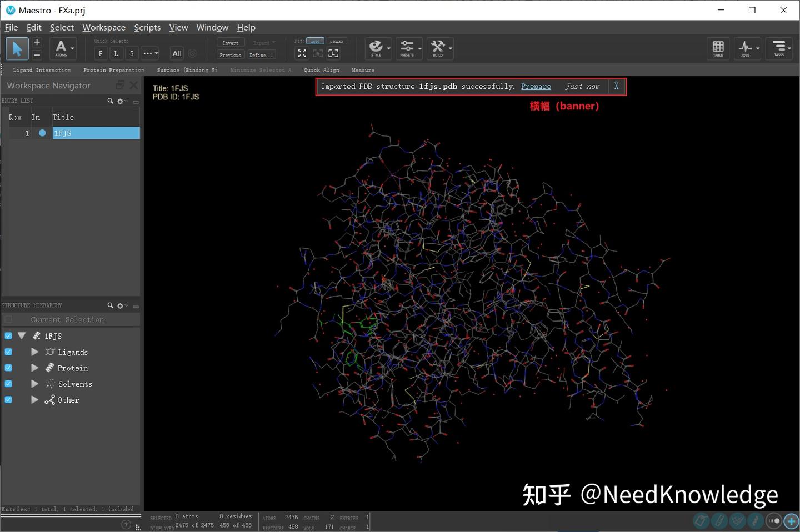This screenshot has height=532, width=800.
Task: Select the Workspace selection arrow tool
Action: tap(17, 48)
